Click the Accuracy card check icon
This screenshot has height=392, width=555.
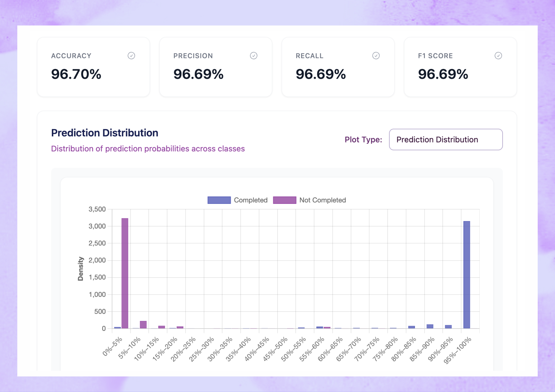(131, 56)
